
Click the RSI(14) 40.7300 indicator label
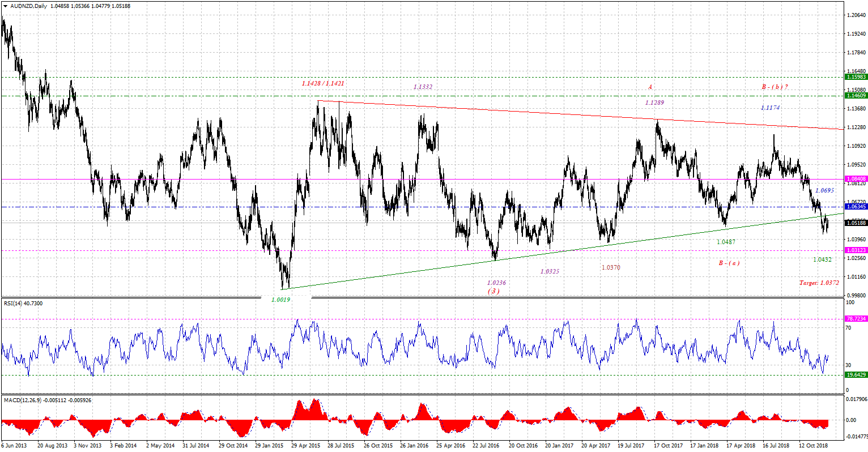pos(23,304)
